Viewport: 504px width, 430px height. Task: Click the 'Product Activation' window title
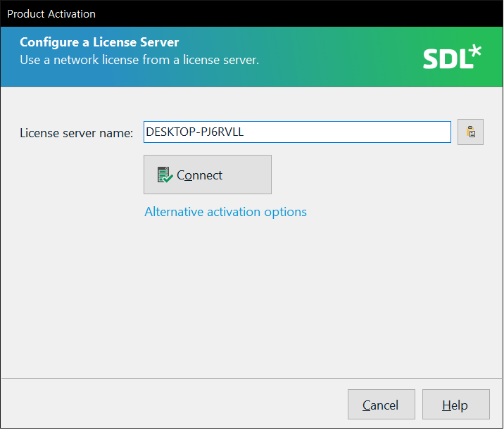[x=51, y=14]
